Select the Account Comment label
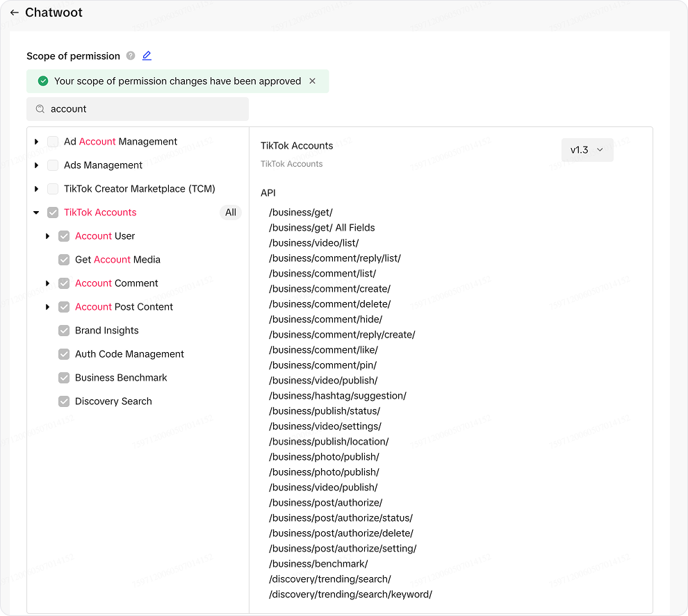 pos(117,283)
